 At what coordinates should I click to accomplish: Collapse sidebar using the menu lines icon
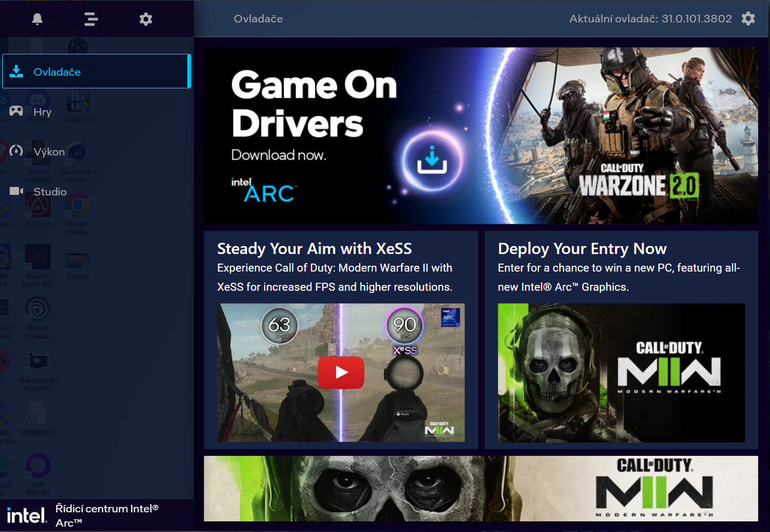(91, 19)
